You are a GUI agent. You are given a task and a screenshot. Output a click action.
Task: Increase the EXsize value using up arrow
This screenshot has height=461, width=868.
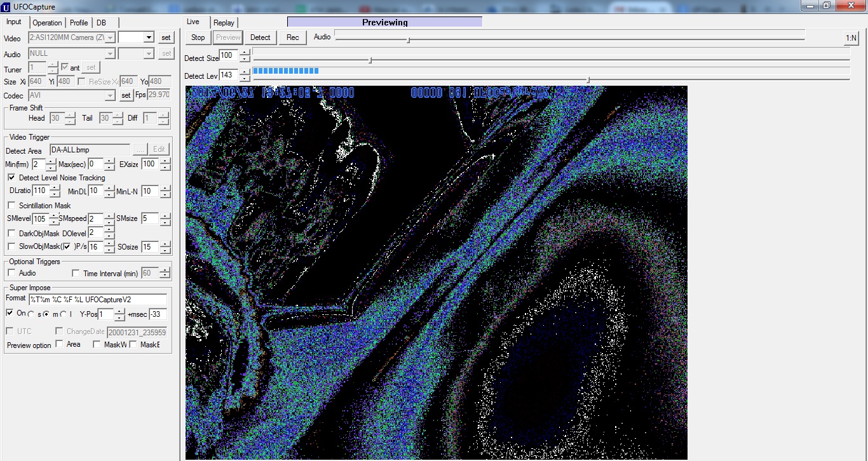click(x=165, y=161)
